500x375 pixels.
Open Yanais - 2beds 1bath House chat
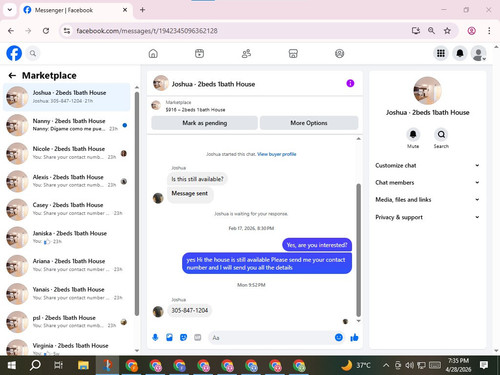click(x=67, y=294)
